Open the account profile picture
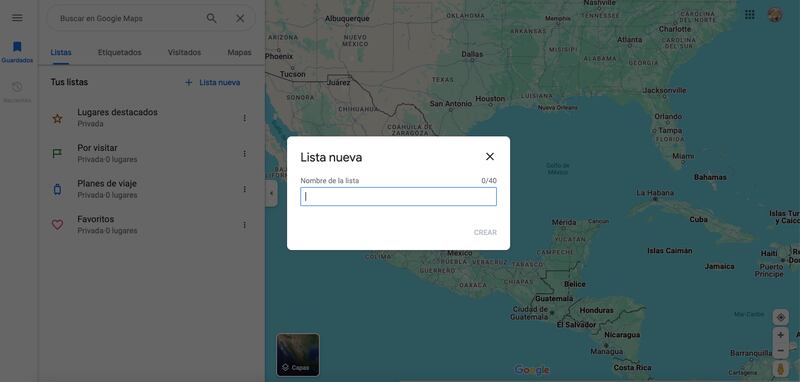800x382 pixels. point(775,14)
